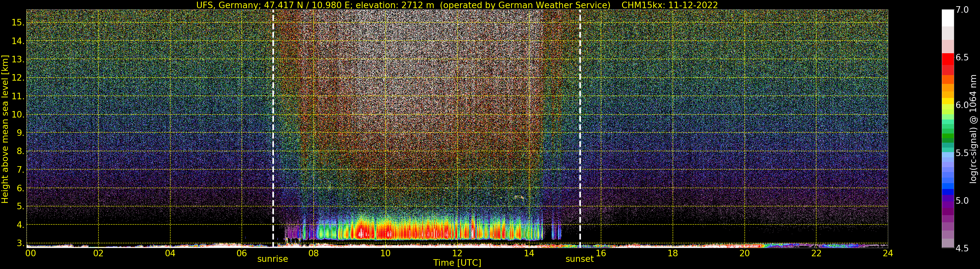Click the "24" time axis tick
980x269 pixels.
click(888, 253)
